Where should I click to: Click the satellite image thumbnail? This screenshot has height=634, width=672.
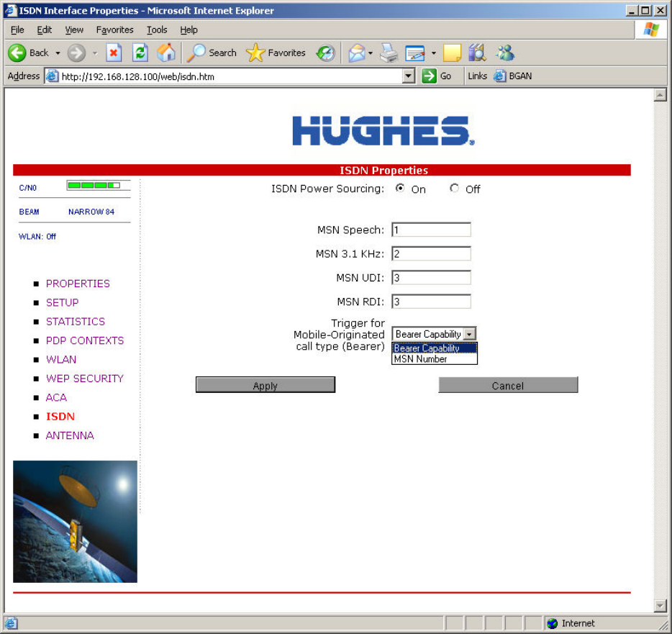pyautogui.click(x=75, y=522)
